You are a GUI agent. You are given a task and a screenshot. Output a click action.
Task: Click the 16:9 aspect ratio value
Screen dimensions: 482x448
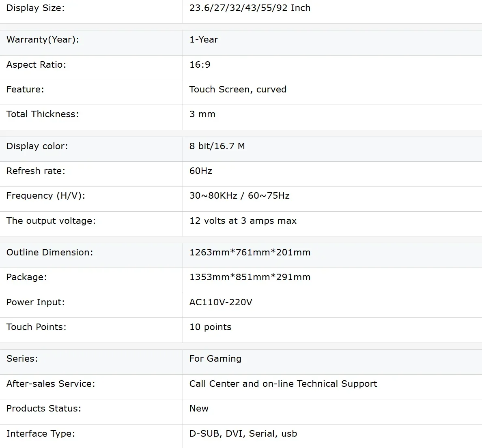pyautogui.click(x=200, y=65)
